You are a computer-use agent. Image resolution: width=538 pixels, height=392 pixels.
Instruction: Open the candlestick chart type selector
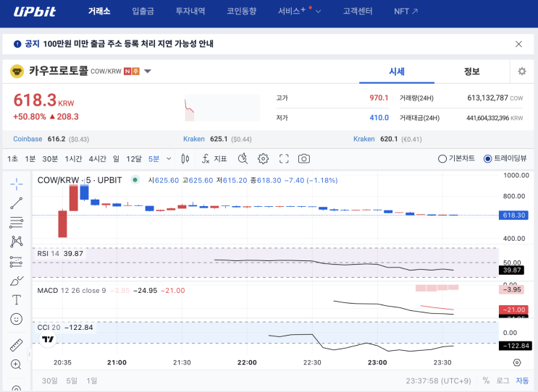pyautogui.click(x=185, y=158)
